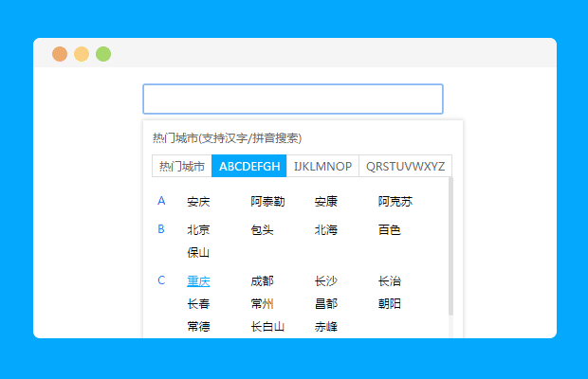588x379 pixels.
Task: Pick city 常州
Action: coord(262,304)
